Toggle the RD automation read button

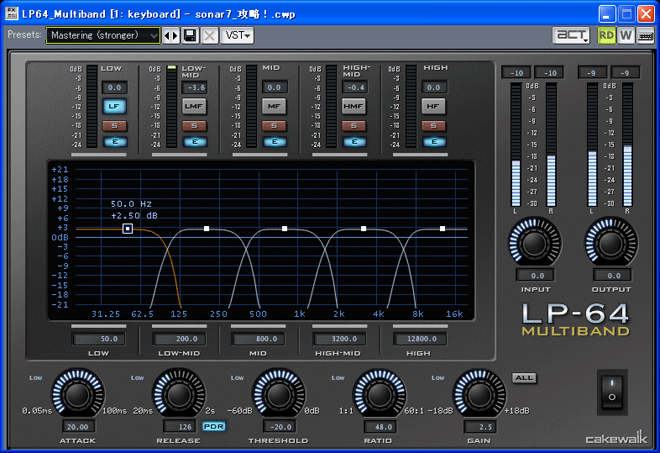pyautogui.click(x=606, y=35)
